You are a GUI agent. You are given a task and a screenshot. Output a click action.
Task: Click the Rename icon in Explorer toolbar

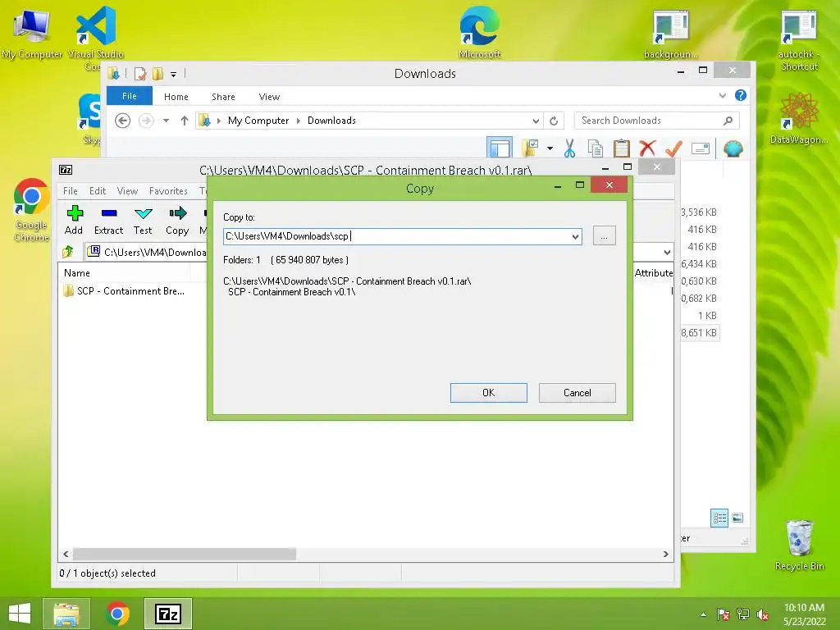pyautogui.click(x=701, y=148)
